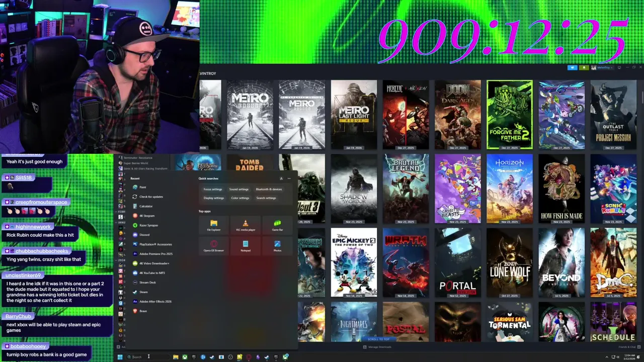Launch Opera GX Browser from Top apps
The height and width of the screenshot is (362, 644).
tap(214, 246)
